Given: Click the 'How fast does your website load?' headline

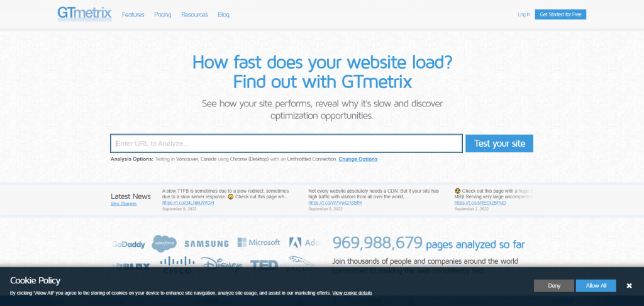Looking at the screenshot, I should (323, 62).
